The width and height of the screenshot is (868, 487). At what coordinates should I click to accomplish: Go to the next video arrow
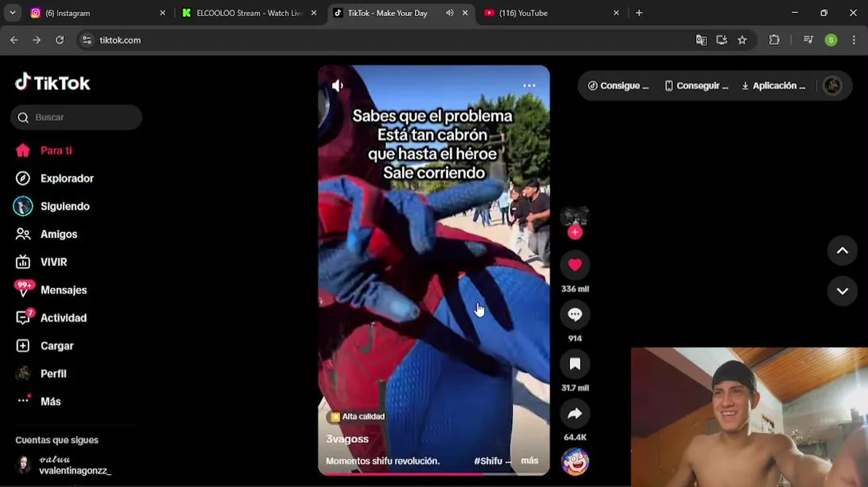(842, 291)
